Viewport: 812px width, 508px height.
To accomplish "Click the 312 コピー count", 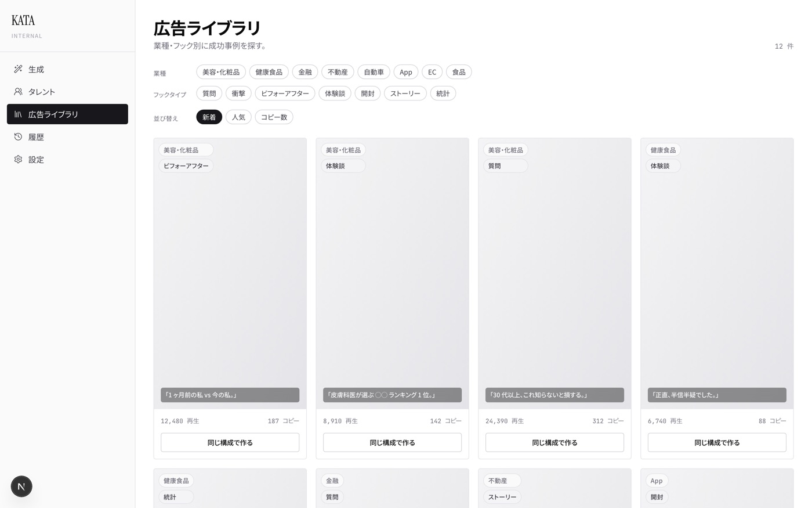I will pyautogui.click(x=608, y=421).
